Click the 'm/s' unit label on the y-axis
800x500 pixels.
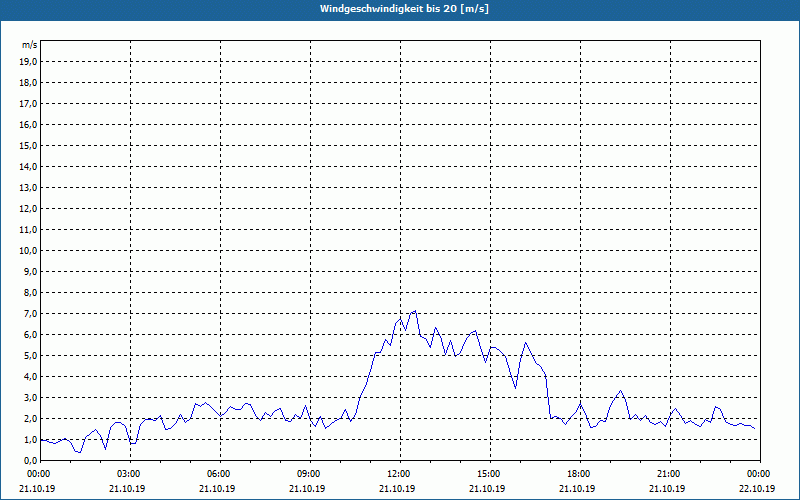click(30, 45)
